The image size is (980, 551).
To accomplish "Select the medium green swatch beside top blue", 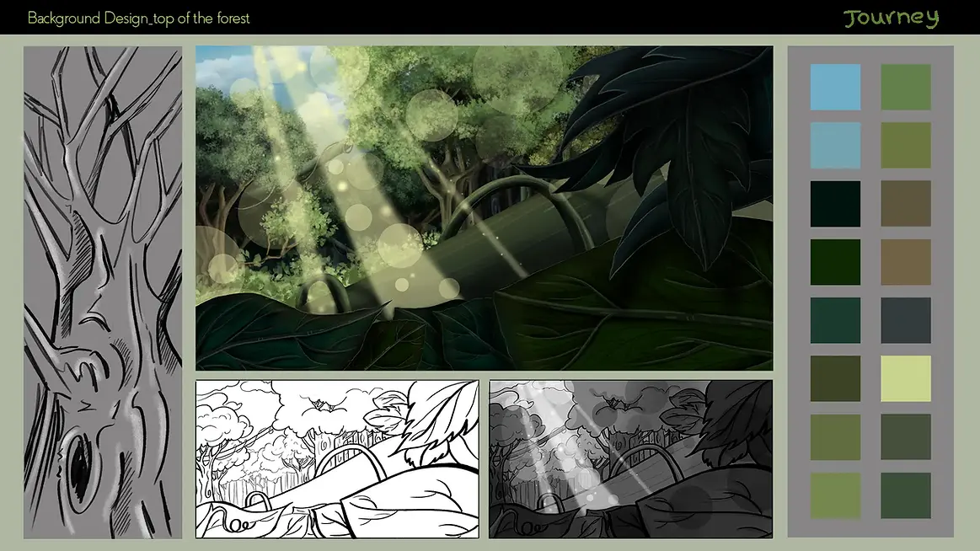I will [906, 87].
